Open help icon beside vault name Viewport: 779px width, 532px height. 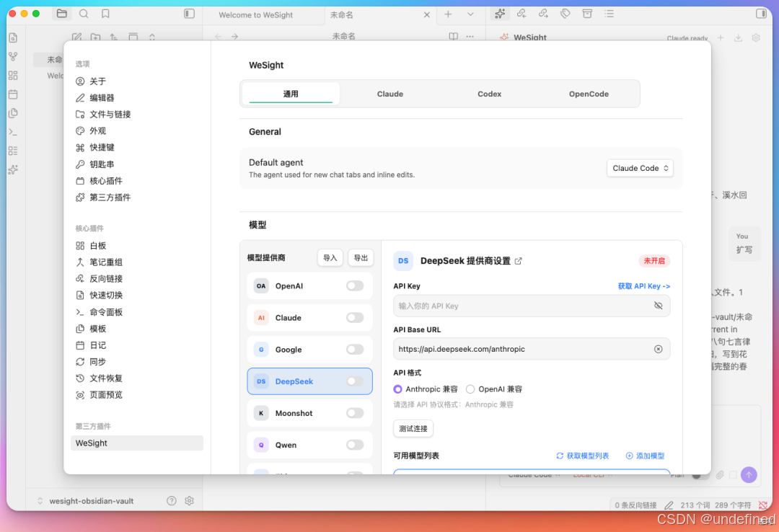pos(172,501)
